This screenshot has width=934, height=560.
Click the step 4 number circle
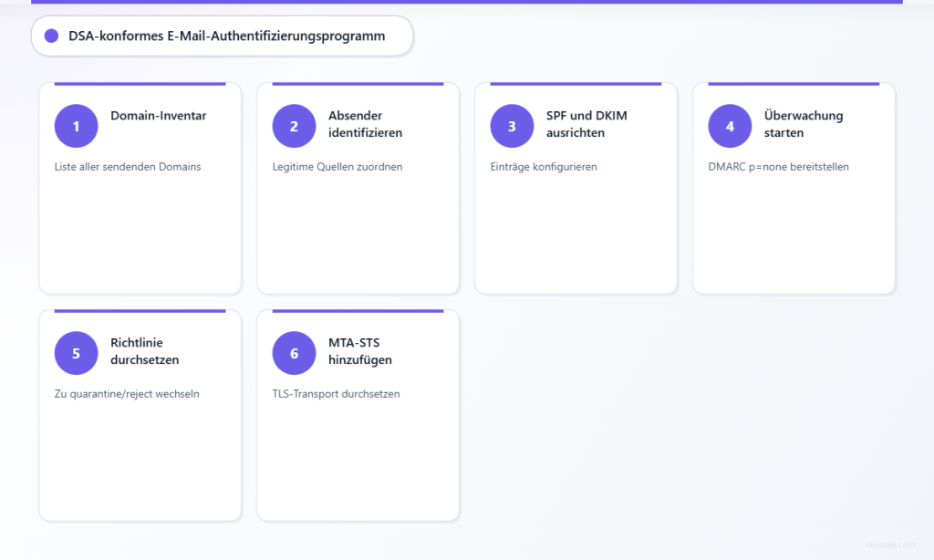pyautogui.click(x=731, y=126)
